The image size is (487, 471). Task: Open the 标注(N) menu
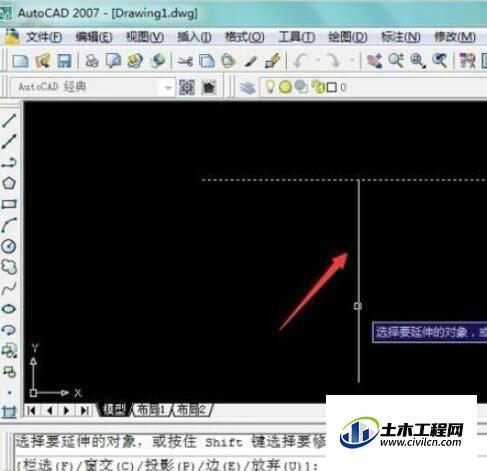tap(400, 37)
